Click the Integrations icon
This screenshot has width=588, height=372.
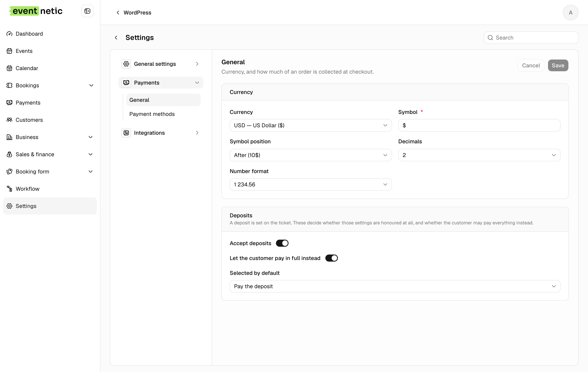(126, 133)
